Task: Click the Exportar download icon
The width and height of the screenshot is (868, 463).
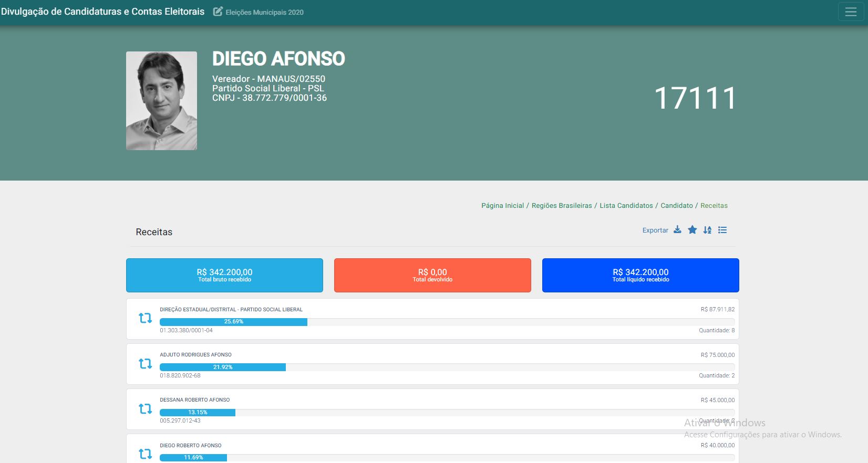Action: (x=677, y=230)
